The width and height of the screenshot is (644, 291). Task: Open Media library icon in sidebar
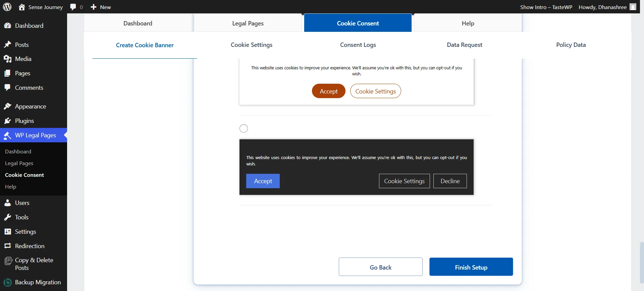(7, 59)
